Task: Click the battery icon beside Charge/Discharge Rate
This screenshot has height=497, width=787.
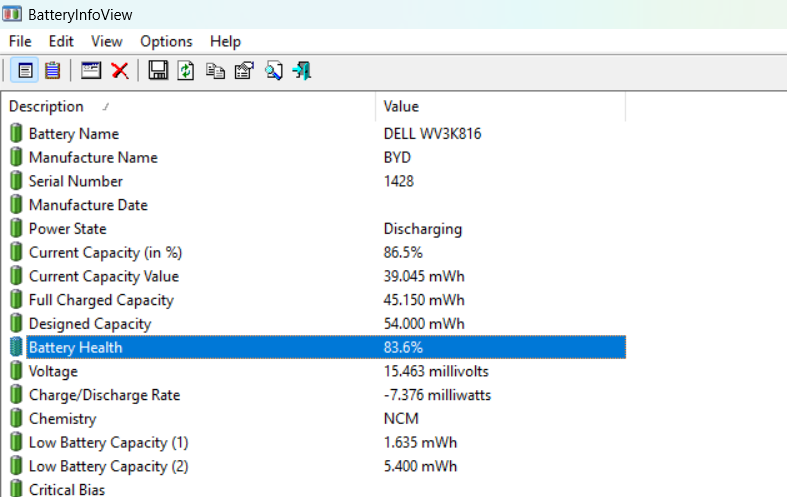Action: coord(16,394)
